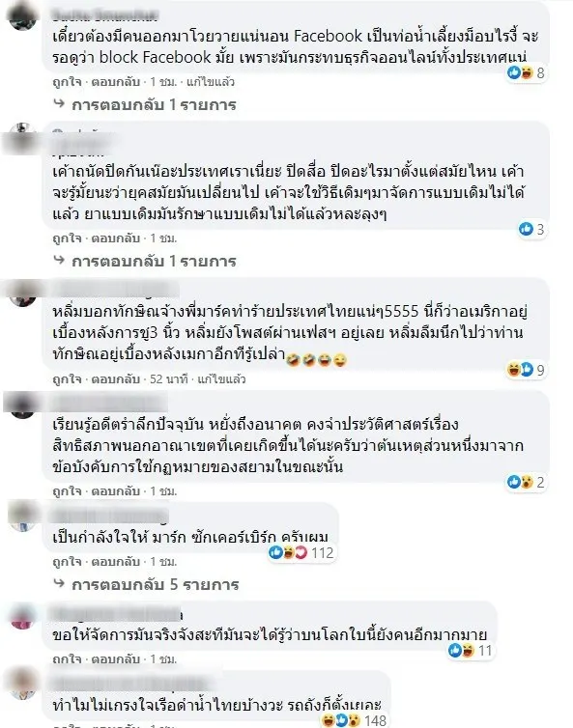The width and height of the screenshot is (573, 728).
Task: View reactions on the comment showing 2
Action: click(x=526, y=482)
